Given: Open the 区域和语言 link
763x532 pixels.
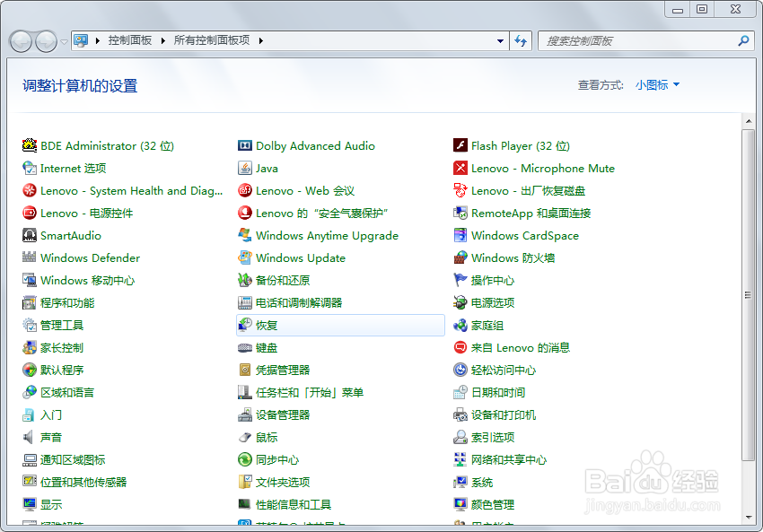Looking at the screenshot, I should click(x=67, y=392).
